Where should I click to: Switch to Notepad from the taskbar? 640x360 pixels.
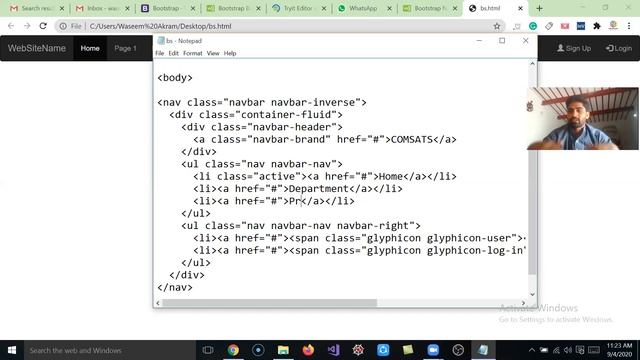(483, 350)
